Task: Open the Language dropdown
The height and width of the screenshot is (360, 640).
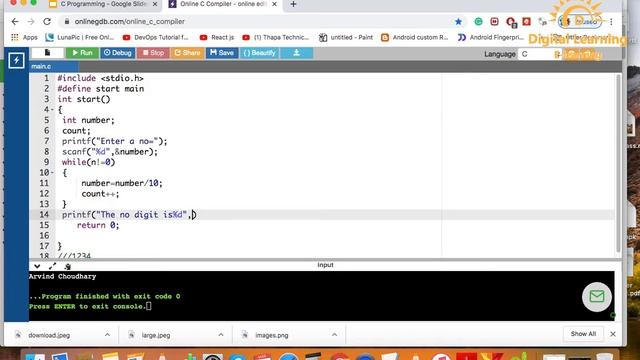Action: tap(540, 54)
